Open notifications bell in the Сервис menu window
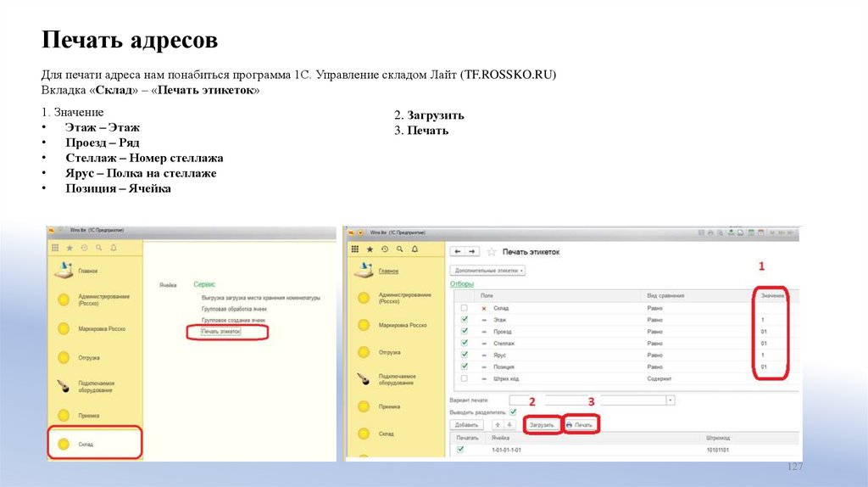This screenshot has height=487, width=868. click(x=114, y=248)
